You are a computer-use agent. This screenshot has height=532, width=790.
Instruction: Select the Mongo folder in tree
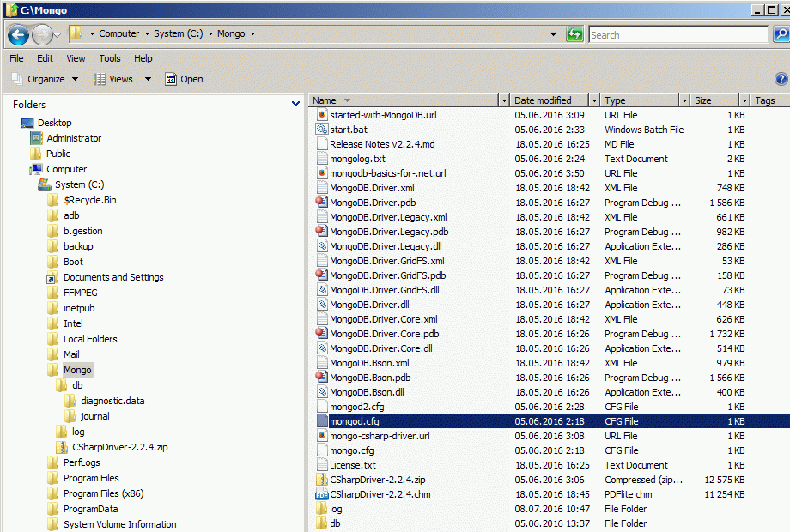[x=77, y=370]
